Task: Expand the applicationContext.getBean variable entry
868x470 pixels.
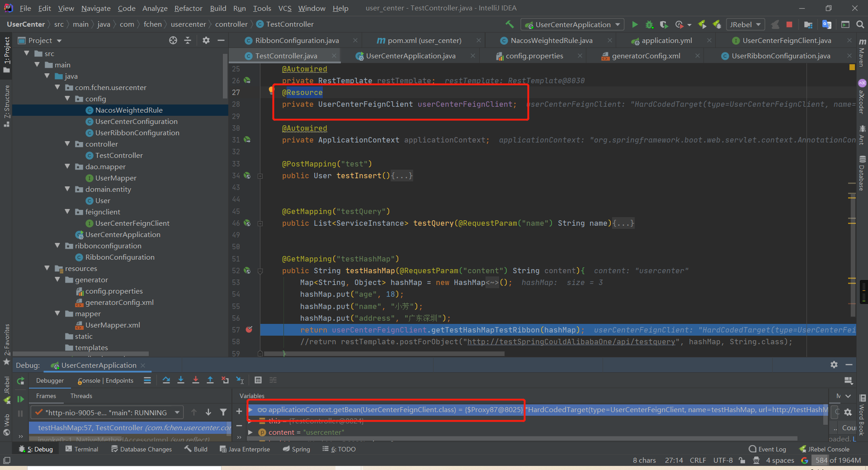Action: point(251,410)
